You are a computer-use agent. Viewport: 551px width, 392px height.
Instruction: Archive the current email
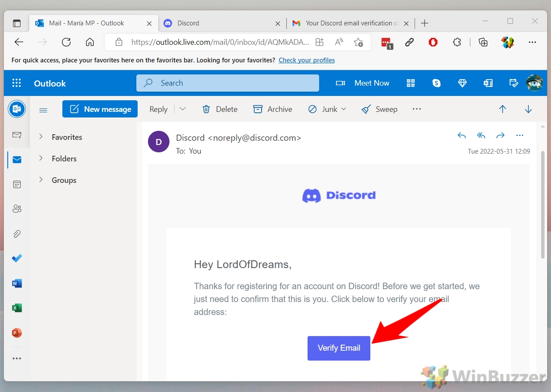point(273,109)
